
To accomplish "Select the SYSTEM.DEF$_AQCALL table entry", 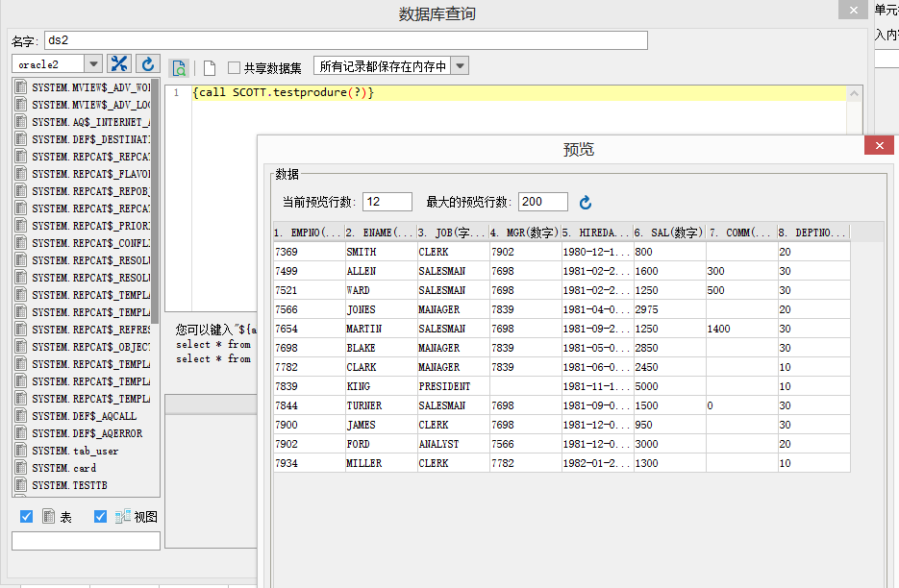I will pos(85,416).
